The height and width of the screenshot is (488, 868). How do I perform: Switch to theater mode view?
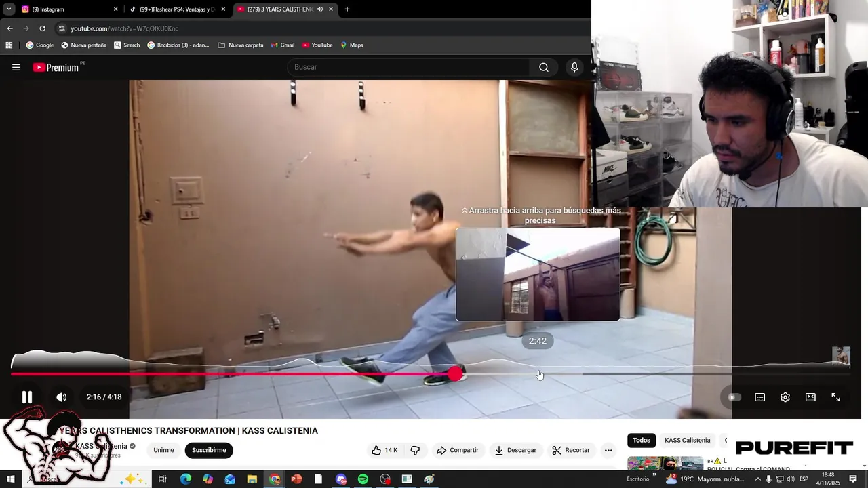pyautogui.click(x=810, y=397)
